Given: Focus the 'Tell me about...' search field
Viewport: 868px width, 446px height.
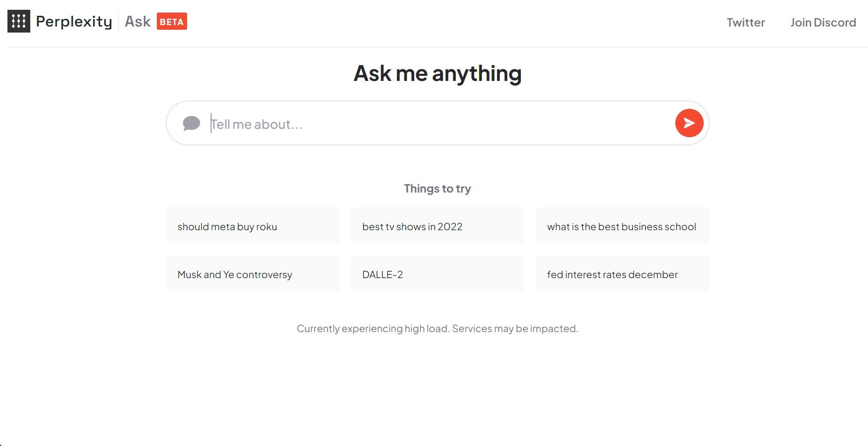Looking at the screenshot, I should click(x=437, y=124).
